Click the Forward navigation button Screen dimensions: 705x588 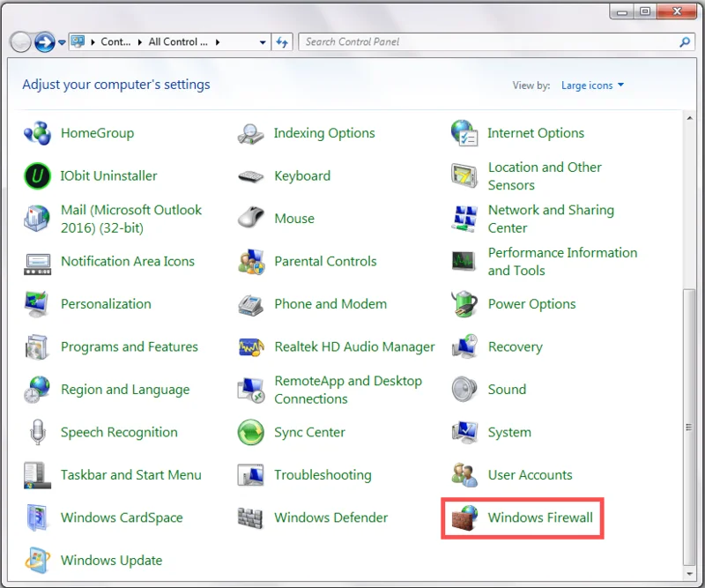pyautogui.click(x=45, y=42)
